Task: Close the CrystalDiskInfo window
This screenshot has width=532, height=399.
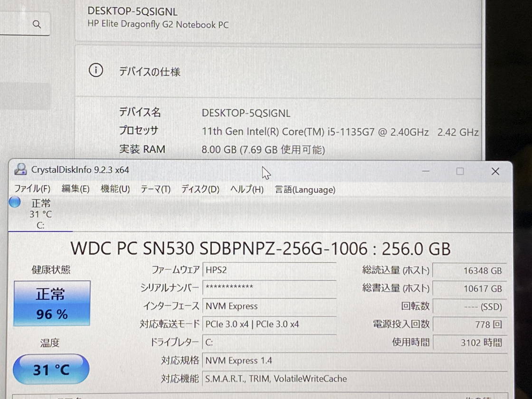Action: pyautogui.click(x=495, y=171)
